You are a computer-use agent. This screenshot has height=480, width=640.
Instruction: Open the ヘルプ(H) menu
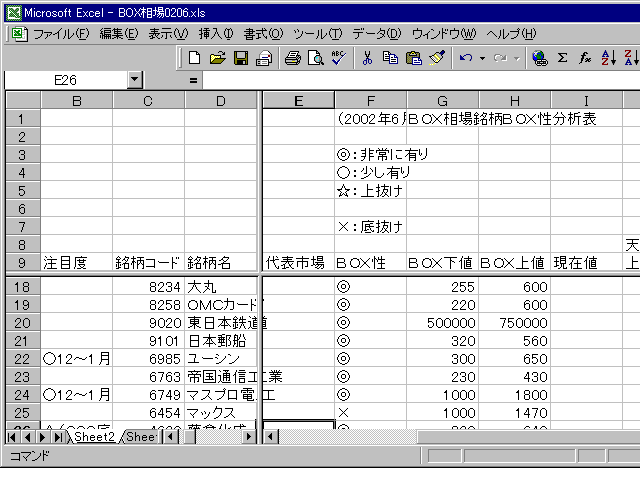point(511,34)
